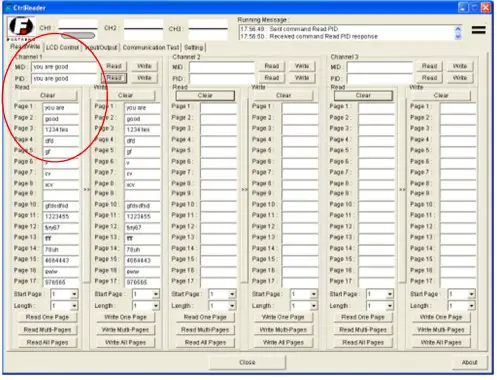
Task: Click Channel 2 Read All Pages button
Action: tap(205, 342)
